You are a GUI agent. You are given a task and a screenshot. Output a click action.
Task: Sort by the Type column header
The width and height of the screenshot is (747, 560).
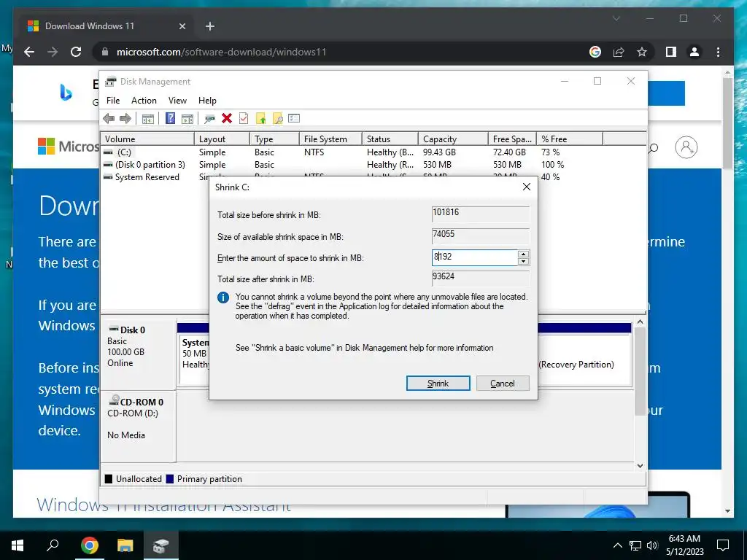(x=274, y=139)
